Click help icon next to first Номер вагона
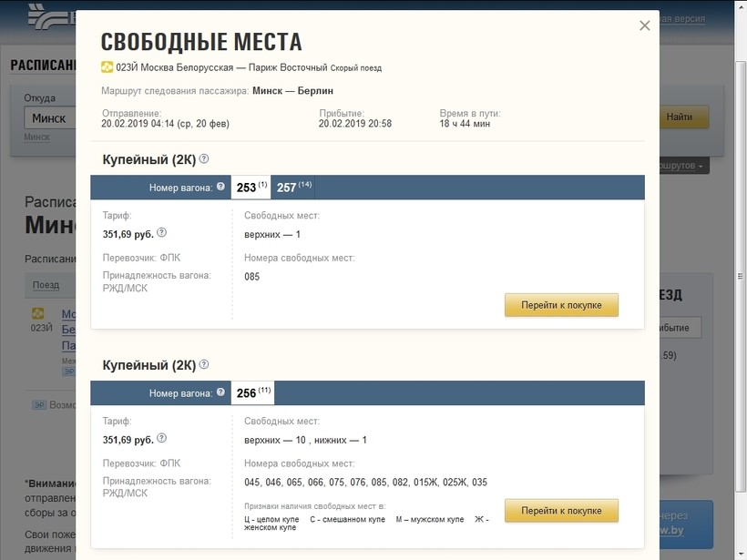This screenshot has height=560, width=747. (x=220, y=188)
